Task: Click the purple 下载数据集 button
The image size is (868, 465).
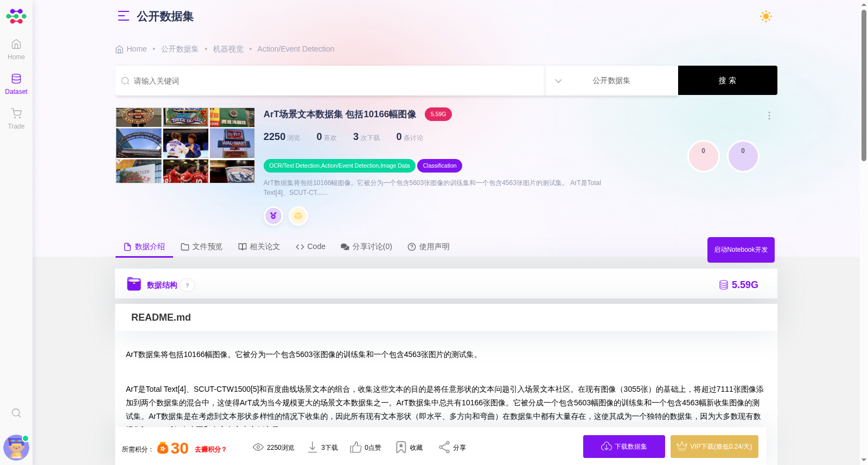Action: (624, 447)
